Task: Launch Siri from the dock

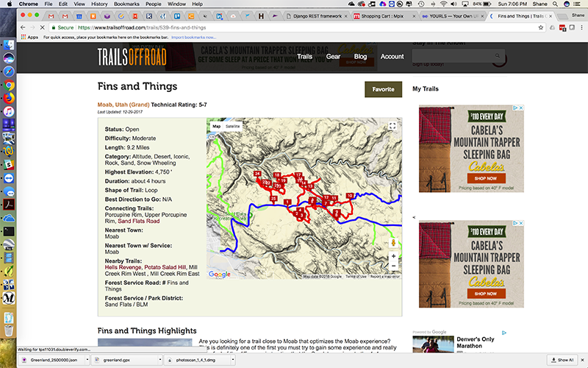Action: coord(9,59)
